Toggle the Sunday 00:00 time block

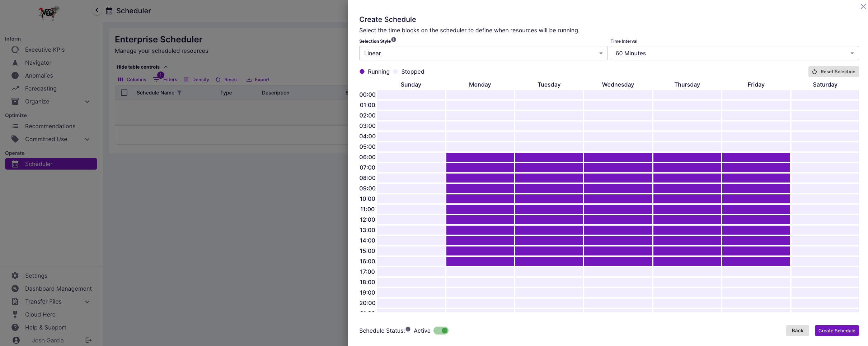411,94
